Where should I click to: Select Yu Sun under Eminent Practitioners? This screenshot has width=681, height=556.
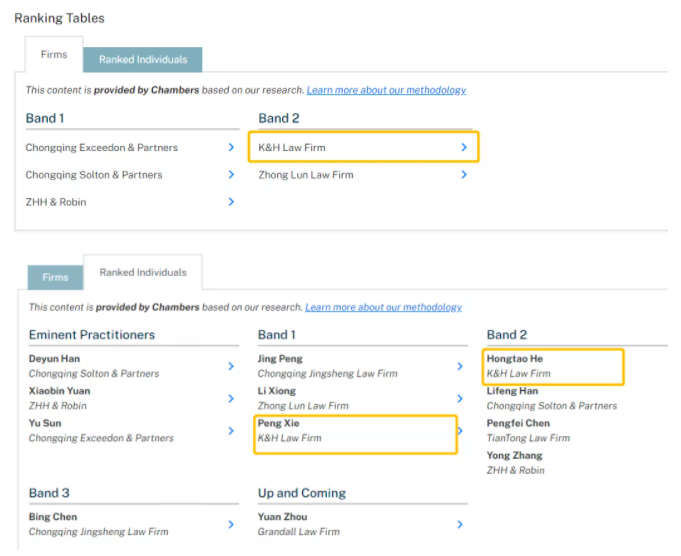[45, 423]
